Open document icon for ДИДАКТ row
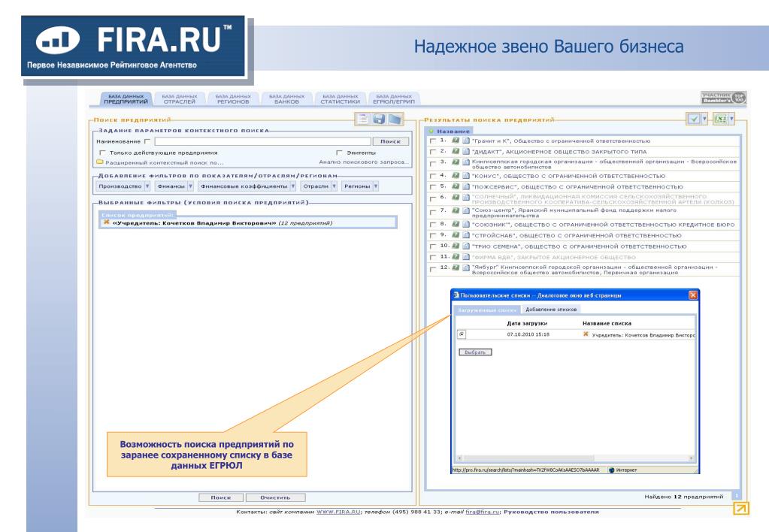 click(466, 151)
